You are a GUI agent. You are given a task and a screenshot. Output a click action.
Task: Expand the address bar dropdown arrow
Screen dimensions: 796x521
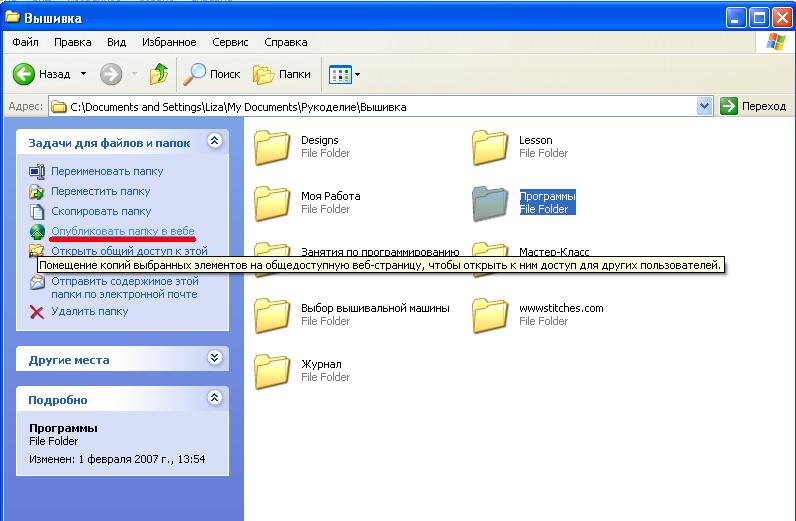coord(704,106)
